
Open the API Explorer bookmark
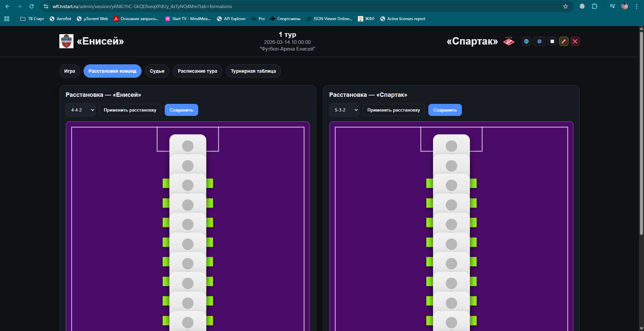[231, 19]
